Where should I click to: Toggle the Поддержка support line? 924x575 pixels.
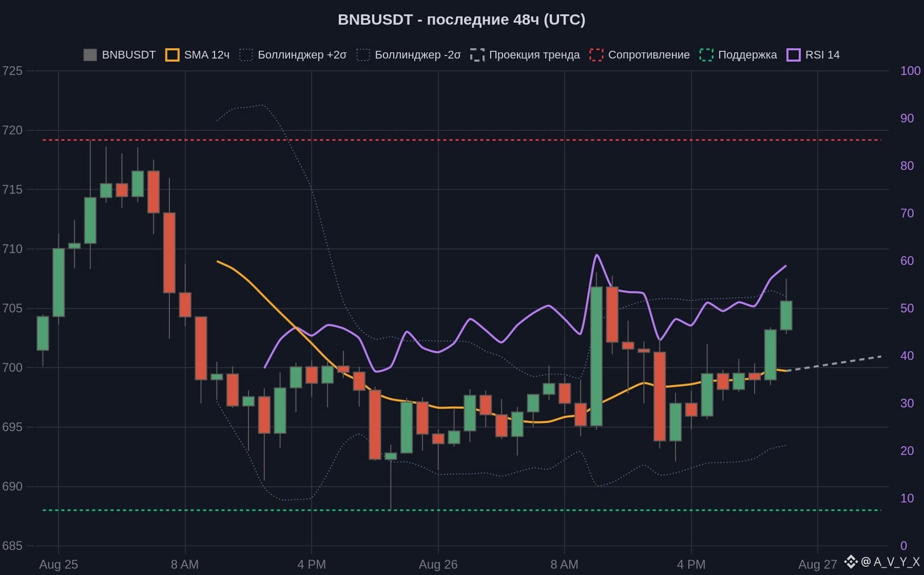738,55
